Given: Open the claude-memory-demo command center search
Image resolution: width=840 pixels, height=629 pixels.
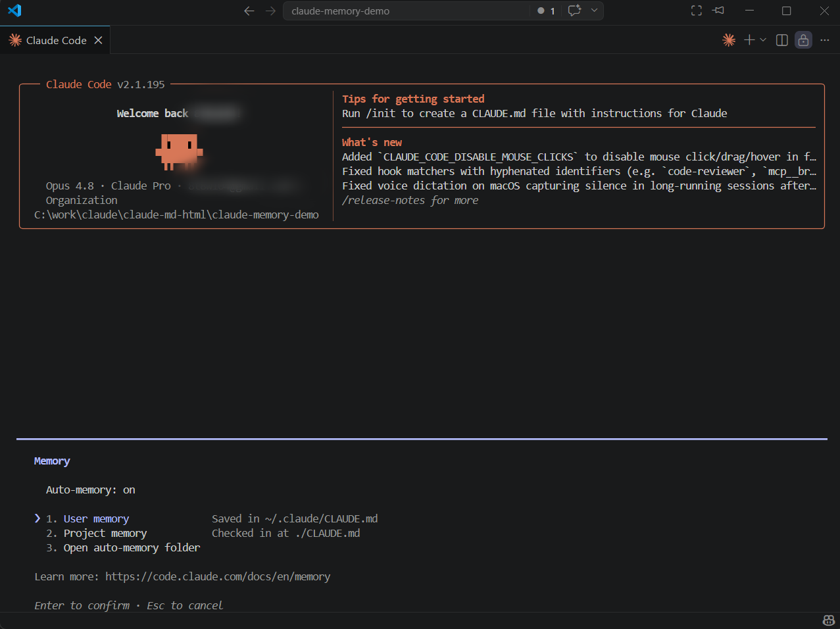Looking at the screenshot, I should tap(406, 11).
